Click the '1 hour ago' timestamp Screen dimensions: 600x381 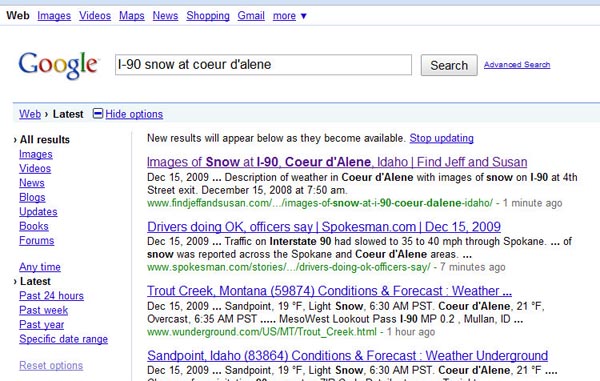tap(411, 332)
